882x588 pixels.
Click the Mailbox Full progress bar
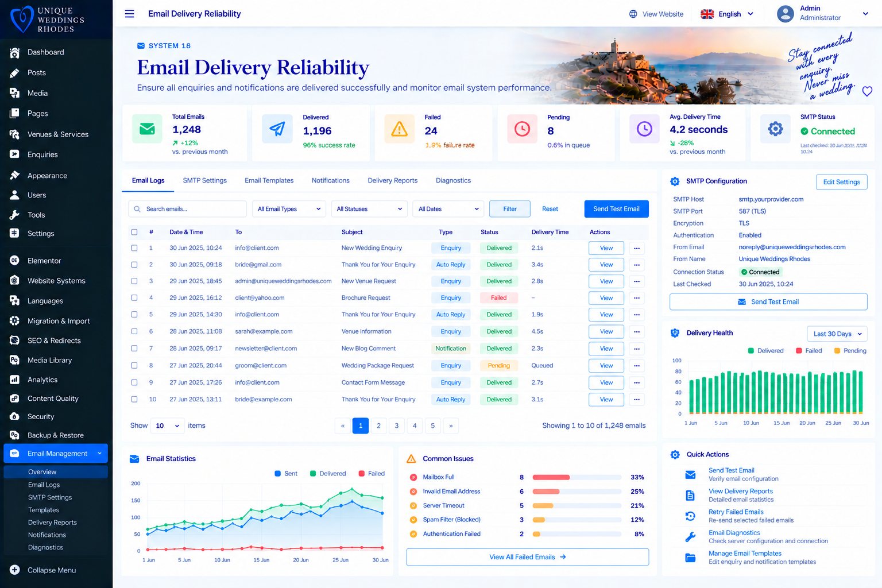tap(577, 477)
